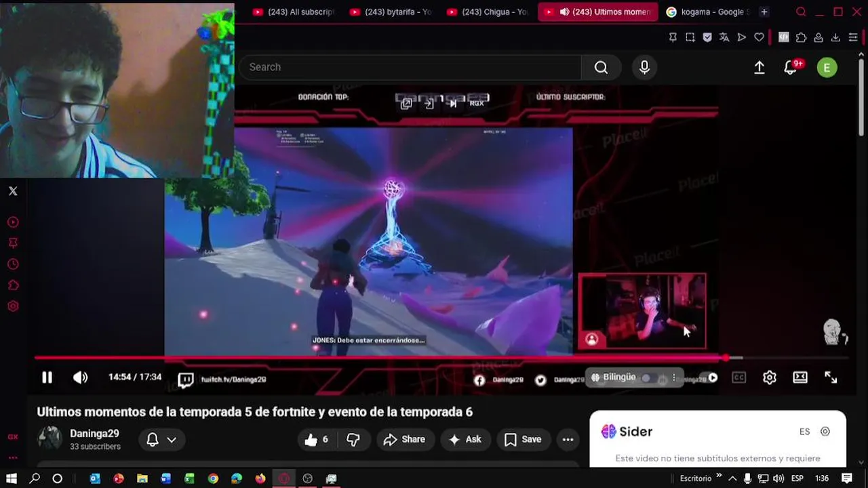Toggle the autoplay switch in player
868x488 pixels.
coord(710,378)
